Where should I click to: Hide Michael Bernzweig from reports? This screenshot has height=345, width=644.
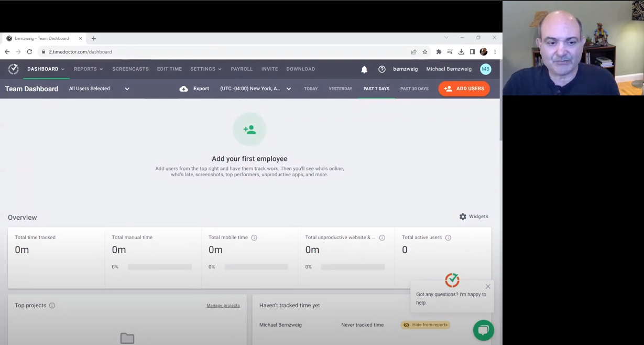[x=425, y=325]
